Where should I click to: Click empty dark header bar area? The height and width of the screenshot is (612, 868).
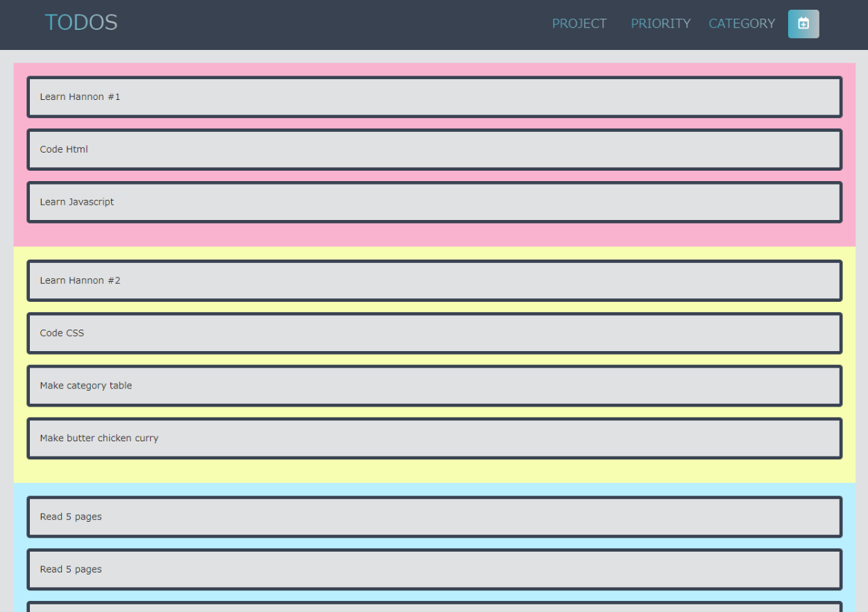[x=333, y=24]
